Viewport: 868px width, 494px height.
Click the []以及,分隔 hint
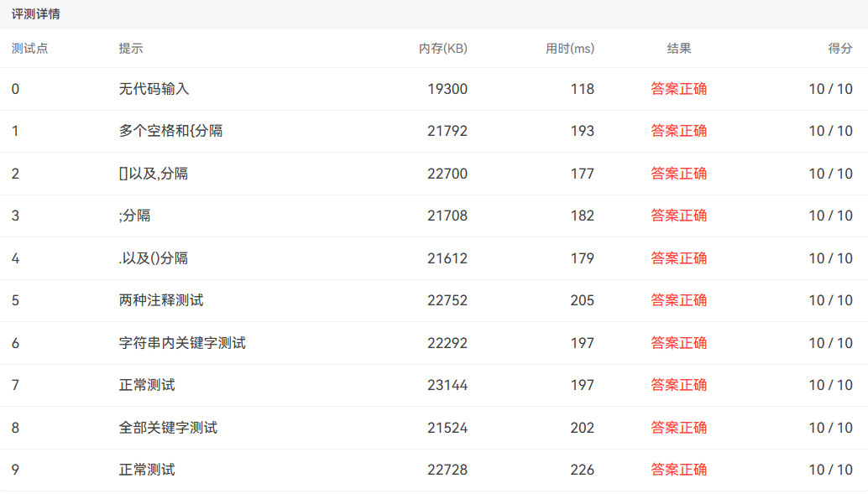[x=154, y=174]
